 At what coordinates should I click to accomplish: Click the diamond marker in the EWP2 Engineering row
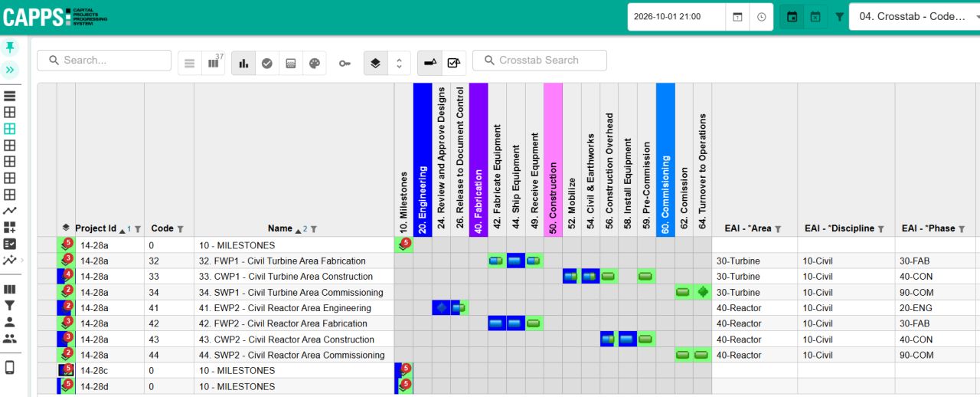click(x=441, y=308)
